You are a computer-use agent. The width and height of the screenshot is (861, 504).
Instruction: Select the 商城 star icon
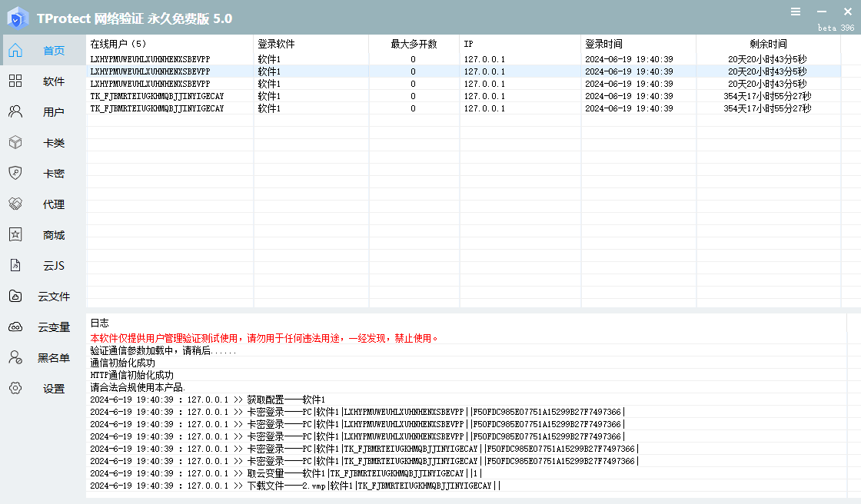(x=15, y=235)
